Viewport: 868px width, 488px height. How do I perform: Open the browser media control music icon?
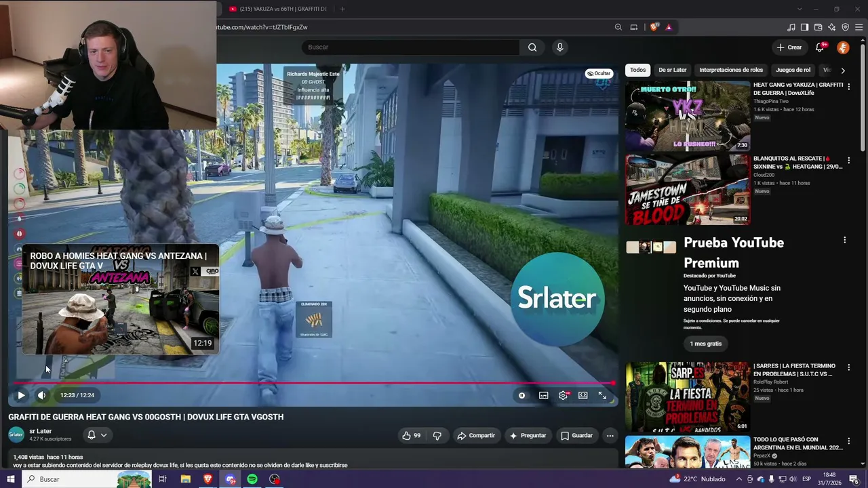tap(791, 27)
